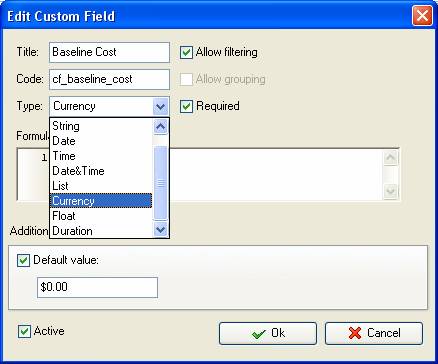Toggle the Allow filtering checkbox
This screenshot has width=438, height=364.
tap(186, 52)
